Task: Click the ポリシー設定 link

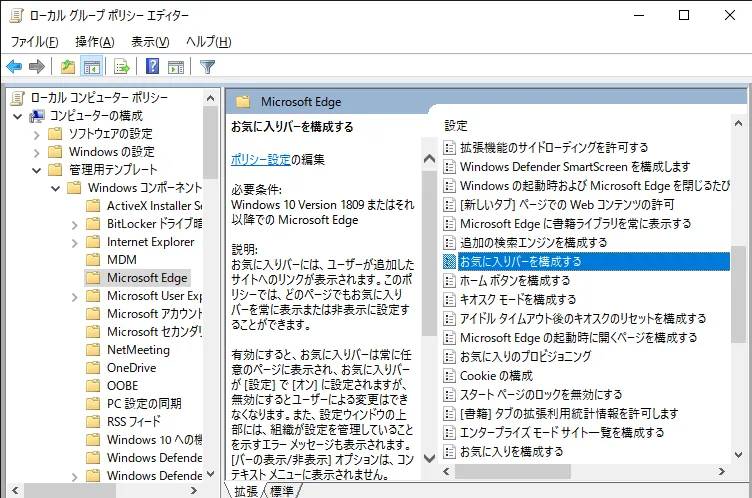Action: [260, 159]
